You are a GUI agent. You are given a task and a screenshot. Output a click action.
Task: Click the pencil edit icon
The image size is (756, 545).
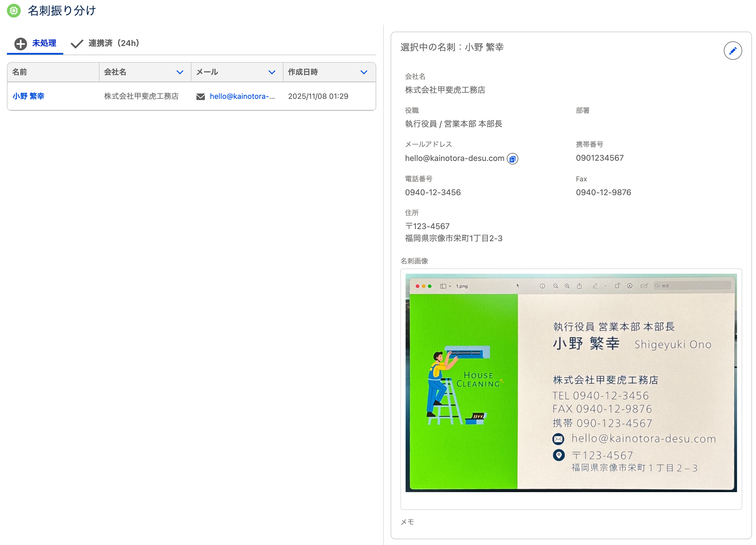pos(732,51)
